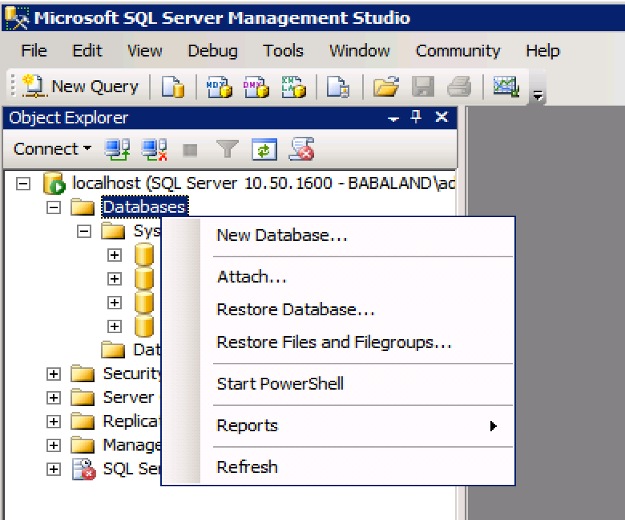625x520 pixels.
Task: Open the toolbar options dropdown arrow
Action: (x=538, y=96)
